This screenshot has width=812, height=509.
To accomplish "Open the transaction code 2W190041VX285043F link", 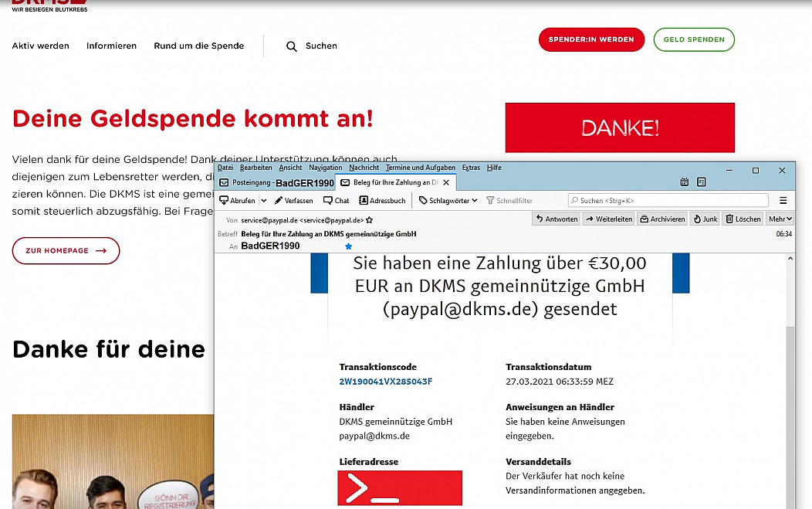I will (x=385, y=382).
